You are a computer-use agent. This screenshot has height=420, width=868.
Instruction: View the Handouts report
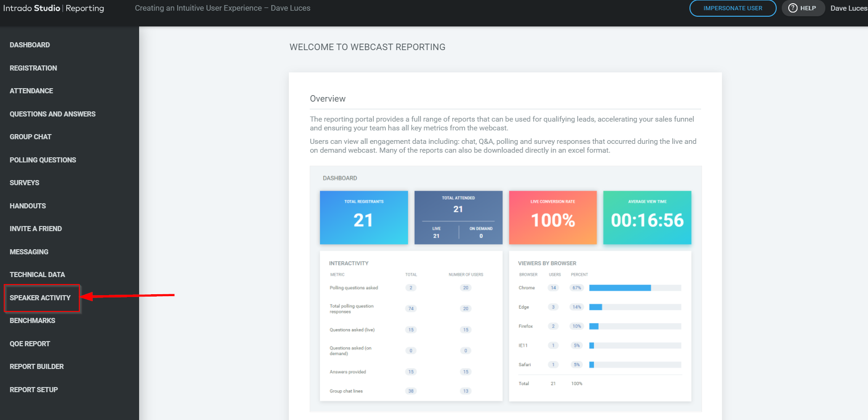[28, 206]
